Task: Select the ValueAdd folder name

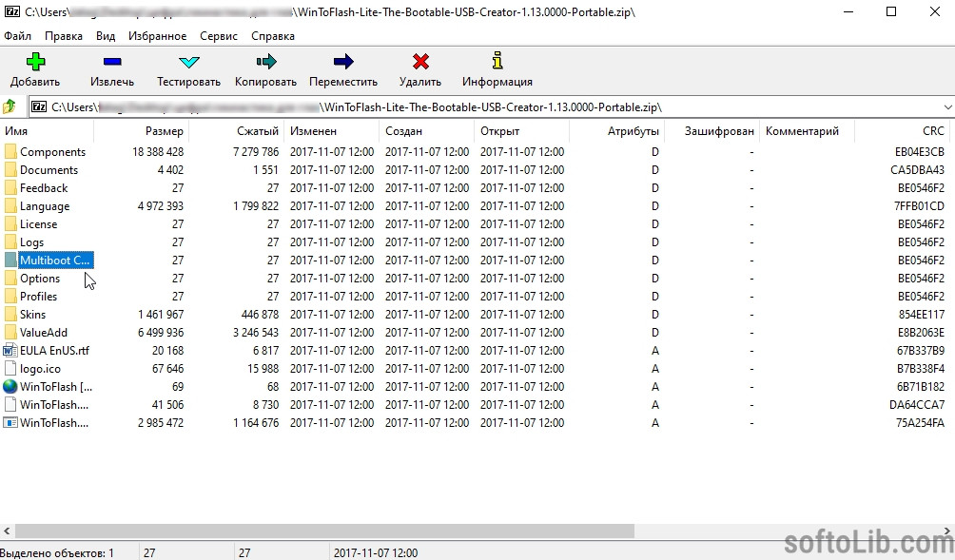Action: (43, 333)
